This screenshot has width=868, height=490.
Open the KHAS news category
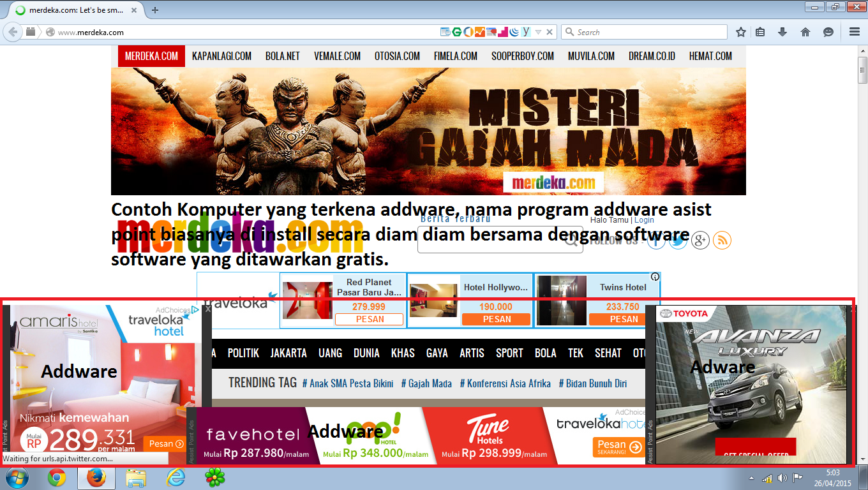pos(403,353)
